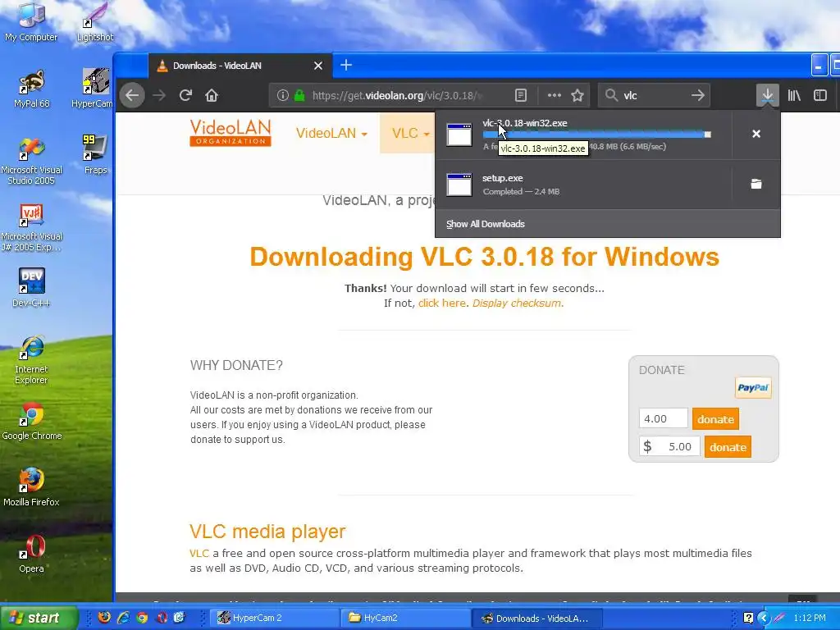Select Dev-C++ desktop shortcut
This screenshot has width=840, height=630.
[31, 288]
